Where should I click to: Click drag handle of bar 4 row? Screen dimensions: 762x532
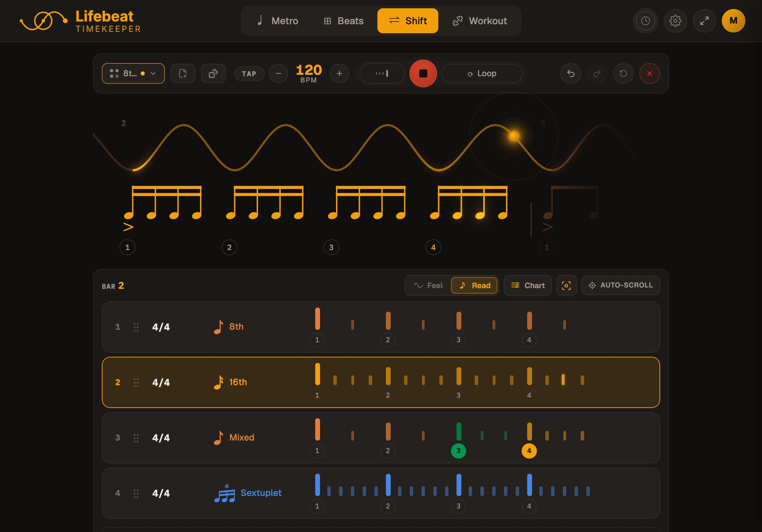click(x=136, y=493)
